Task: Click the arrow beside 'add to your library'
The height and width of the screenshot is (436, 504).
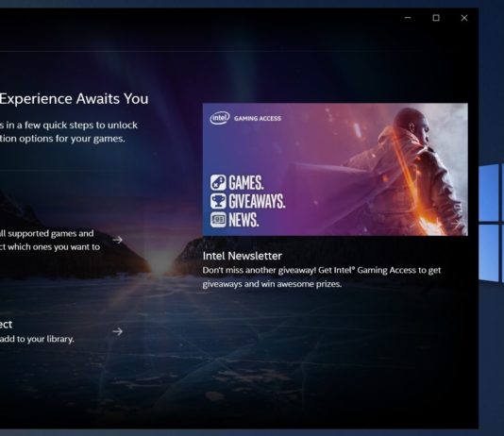Action: tap(118, 331)
